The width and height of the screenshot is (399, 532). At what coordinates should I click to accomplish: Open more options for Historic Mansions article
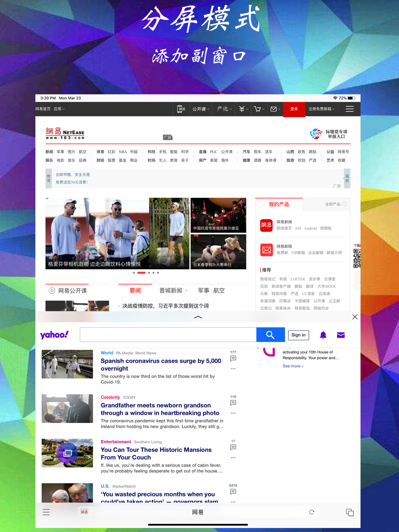(x=233, y=457)
